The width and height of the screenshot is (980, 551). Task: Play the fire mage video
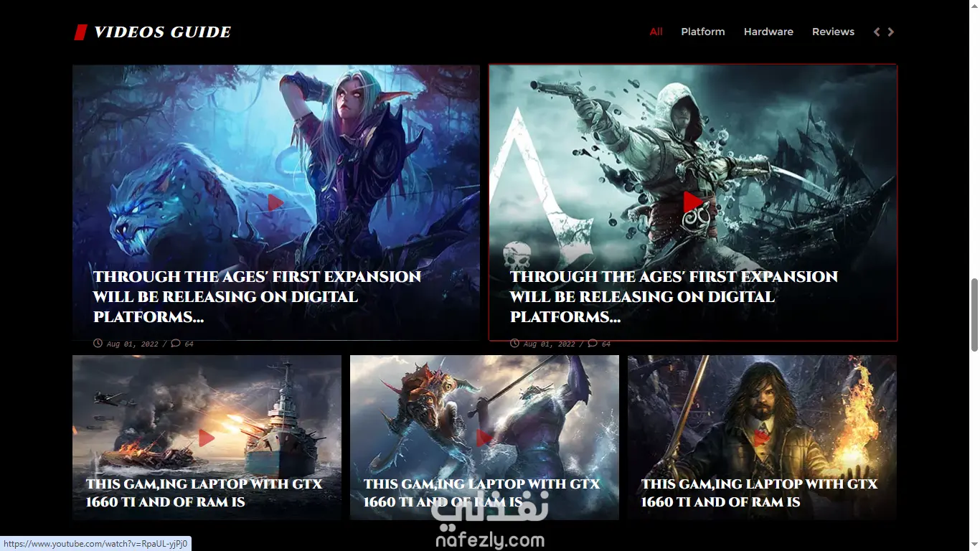click(761, 438)
